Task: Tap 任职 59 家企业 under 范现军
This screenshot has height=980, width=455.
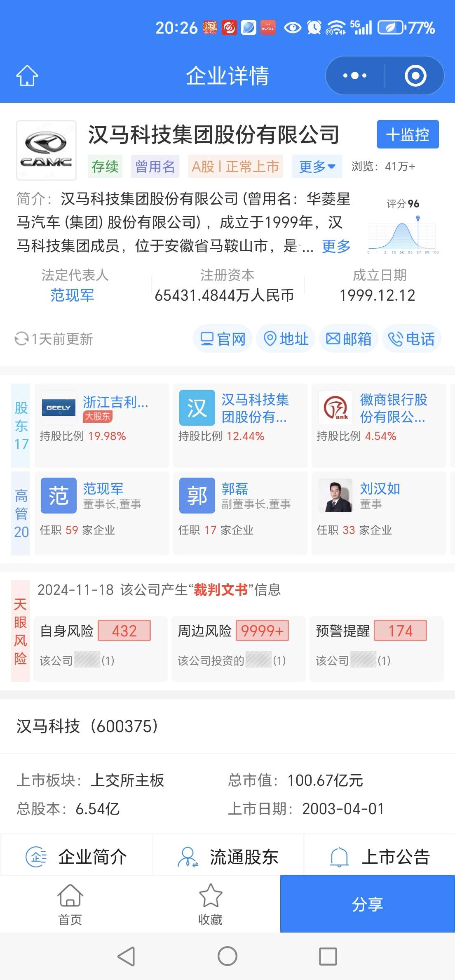Action: pyautogui.click(x=77, y=530)
